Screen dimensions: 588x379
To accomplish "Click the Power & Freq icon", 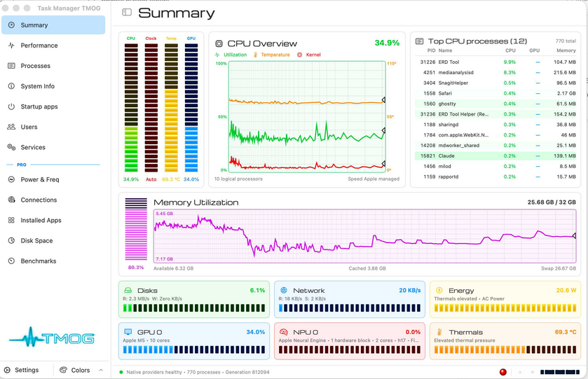I will pos(11,179).
